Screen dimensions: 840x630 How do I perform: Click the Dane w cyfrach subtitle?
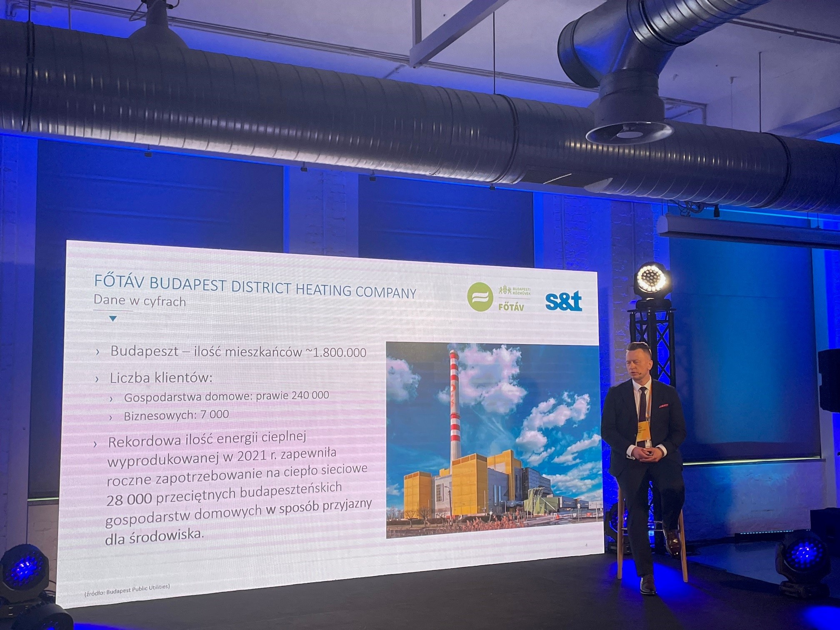tap(140, 301)
